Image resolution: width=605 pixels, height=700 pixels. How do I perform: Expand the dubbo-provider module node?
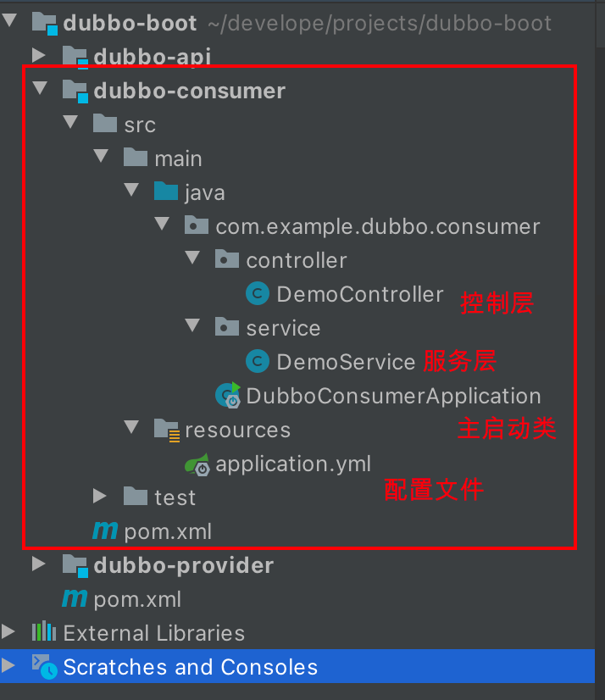[x=39, y=564]
